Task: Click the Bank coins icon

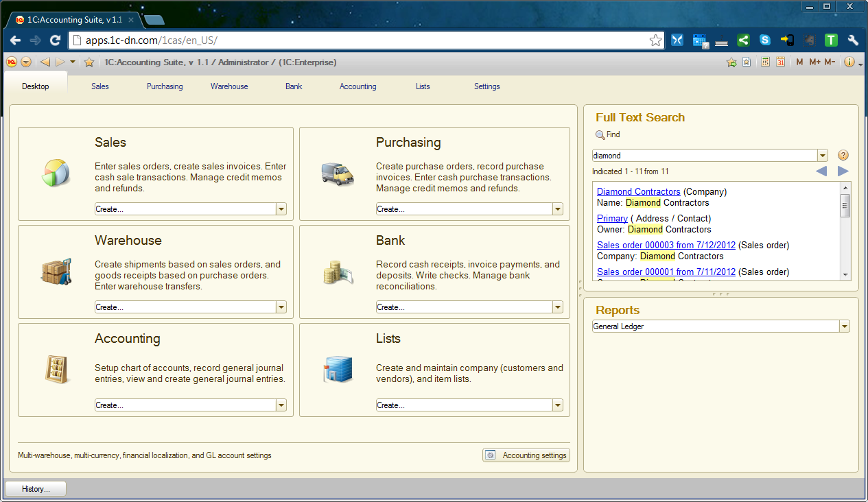Action: point(338,272)
